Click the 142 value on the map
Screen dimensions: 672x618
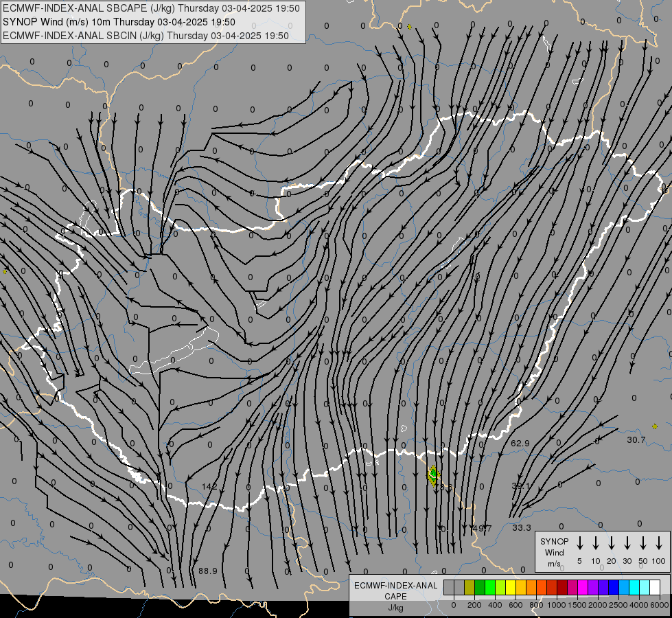click(209, 486)
